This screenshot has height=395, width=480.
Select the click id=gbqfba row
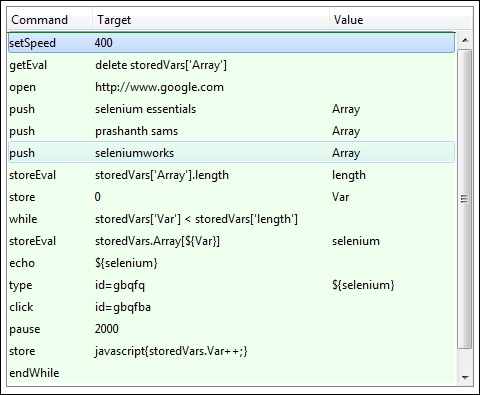(x=232, y=307)
